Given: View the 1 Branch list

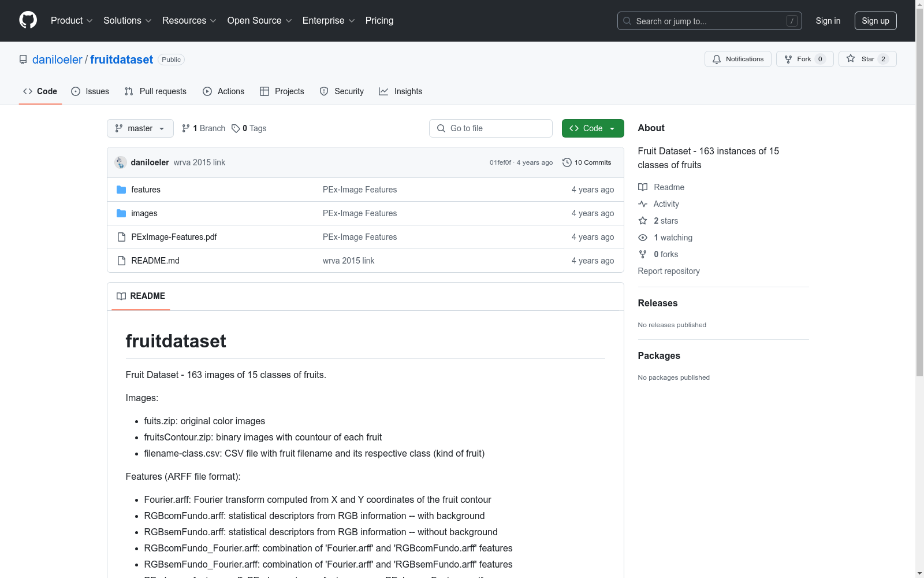Looking at the screenshot, I should click(x=203, y=128).
